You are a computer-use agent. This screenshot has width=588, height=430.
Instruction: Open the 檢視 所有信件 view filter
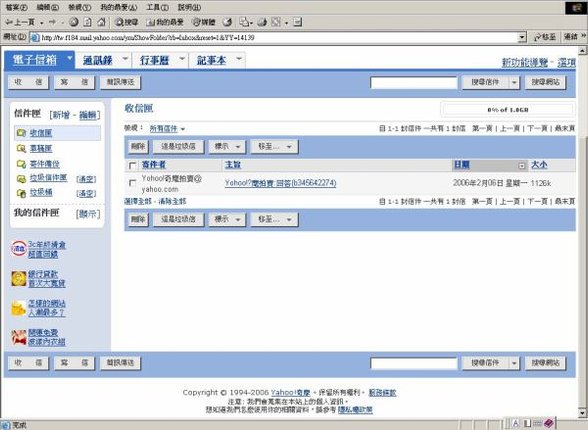[167, 129]
